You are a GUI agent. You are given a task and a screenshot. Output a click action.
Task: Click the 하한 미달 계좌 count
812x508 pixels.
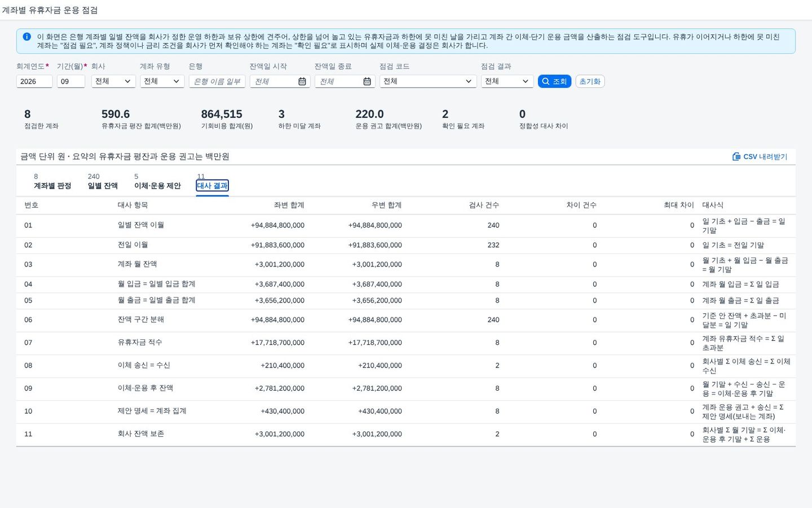281,114
